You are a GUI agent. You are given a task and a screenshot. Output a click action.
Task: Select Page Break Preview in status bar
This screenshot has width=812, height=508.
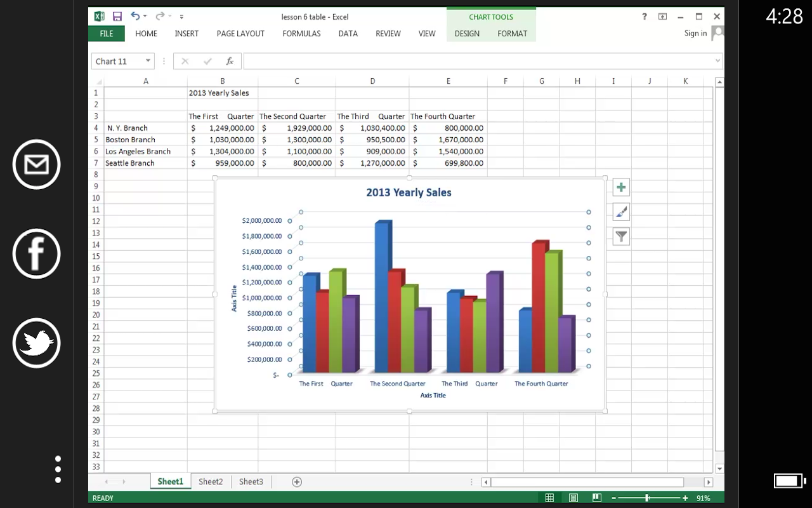[x=596, y=498]
